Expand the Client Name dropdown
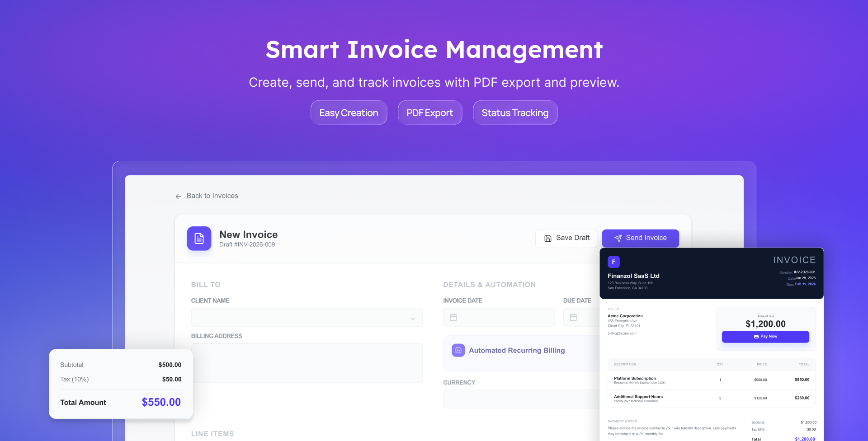868x441 pixels. [x=412, y=318]
